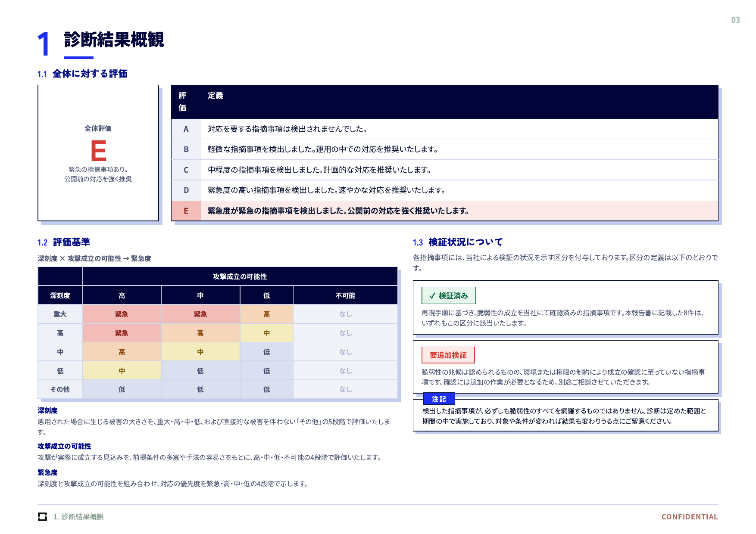756x534 pixels.
Task: Click the 緊急 cell in the 高 severity row
Action: coord(122,333)
